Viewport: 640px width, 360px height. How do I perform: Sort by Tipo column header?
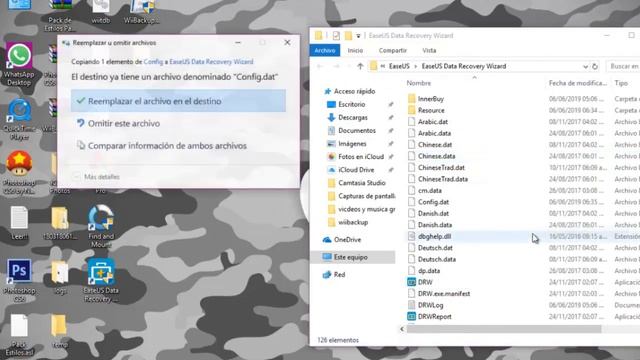[621, 83]
